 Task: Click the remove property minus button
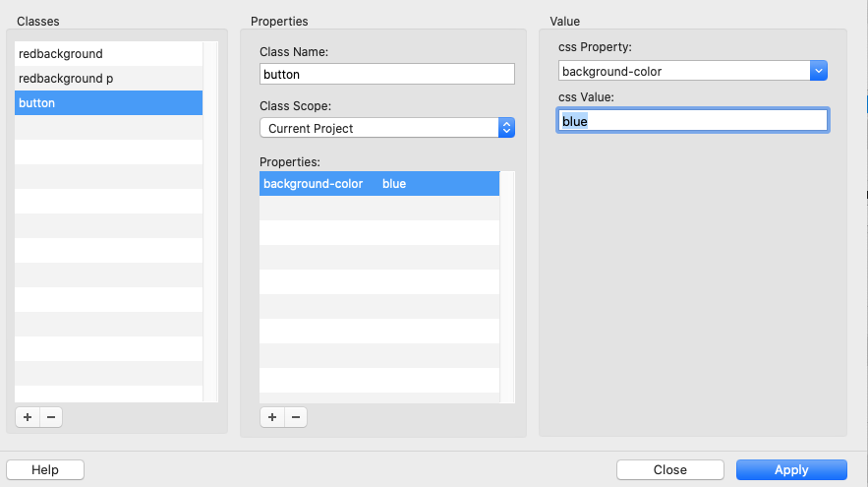(x=295, y=417)
